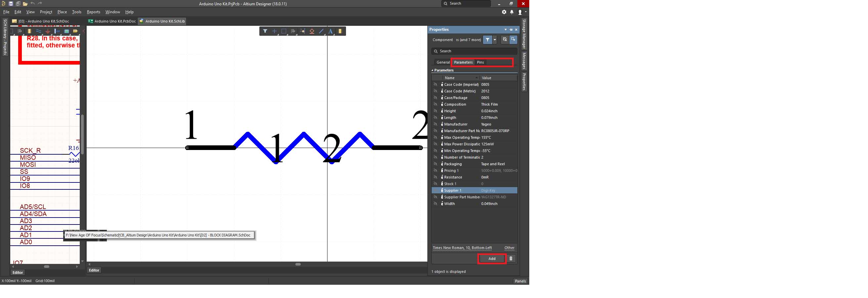The image size is (868, 298).
Task: Click the yellow component part icon
Action: pos(340,31)
